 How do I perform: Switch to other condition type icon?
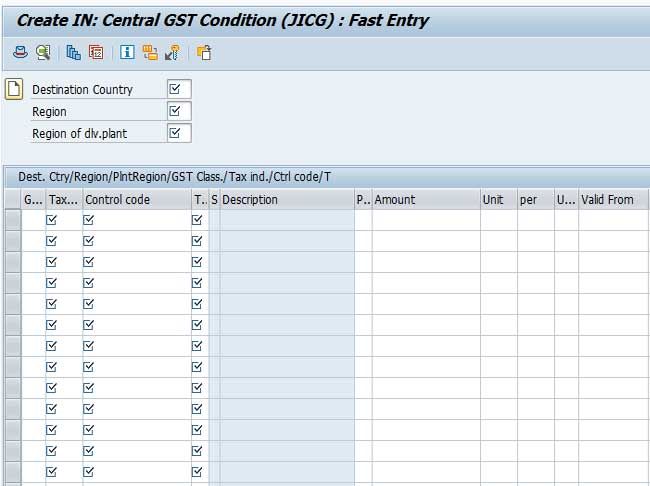tap(150, 53)
